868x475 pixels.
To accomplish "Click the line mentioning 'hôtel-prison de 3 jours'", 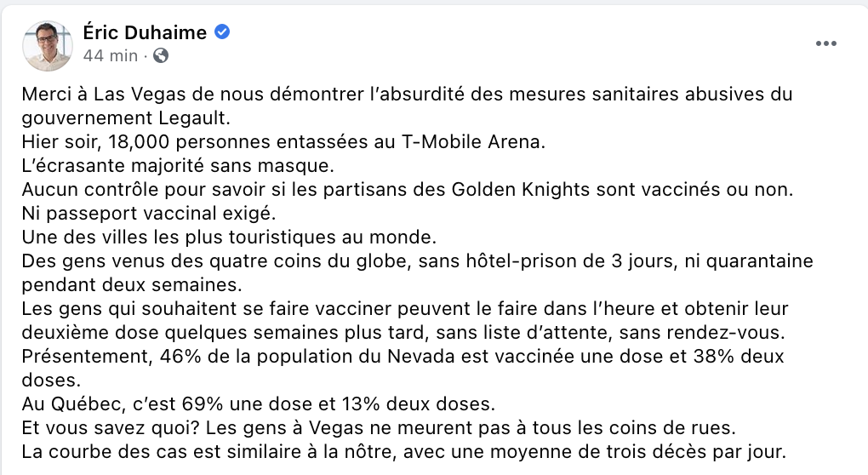I will pyautogui.click(x=417, y=260).
